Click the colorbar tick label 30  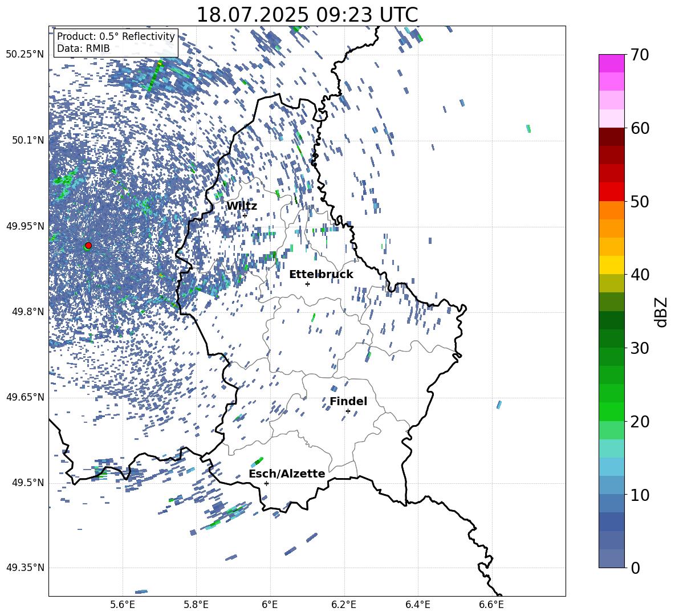pyautogui.click(x=640, y=348)
